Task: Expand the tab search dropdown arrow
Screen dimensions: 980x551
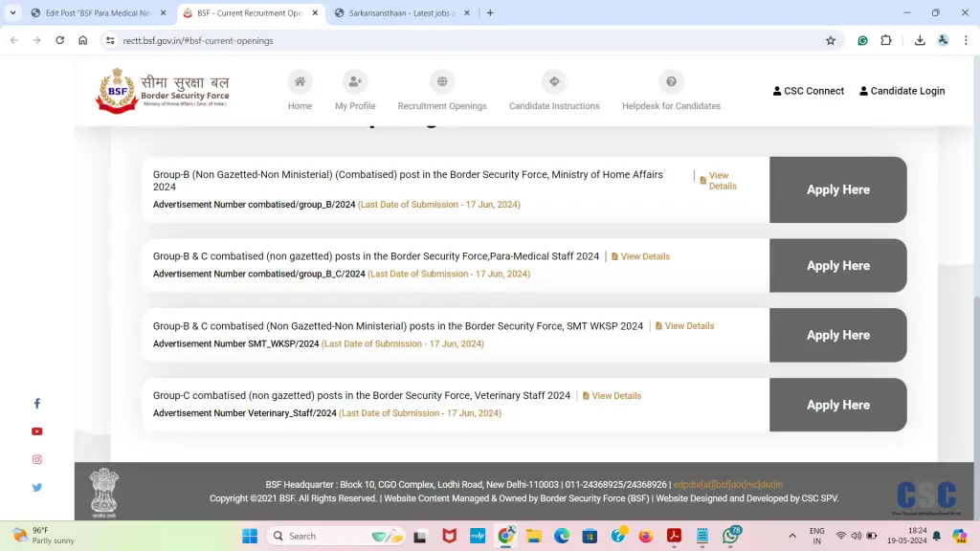Action: [13, 13]
